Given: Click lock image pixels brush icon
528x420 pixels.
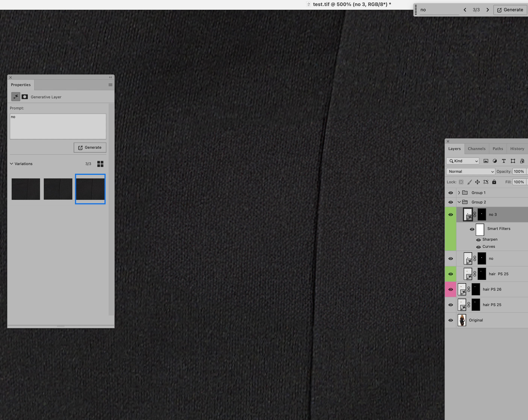Looking at the screenshot, I should 469,182.
